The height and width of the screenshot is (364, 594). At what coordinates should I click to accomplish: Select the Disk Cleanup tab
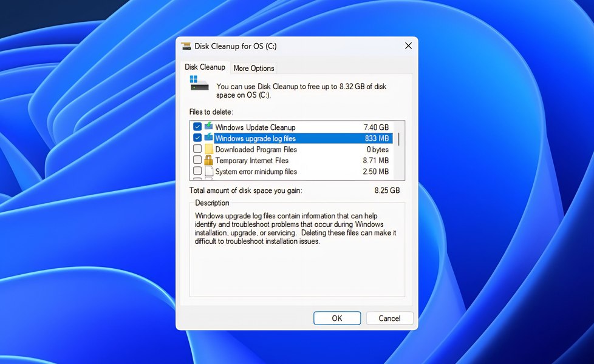coord(205,67)
